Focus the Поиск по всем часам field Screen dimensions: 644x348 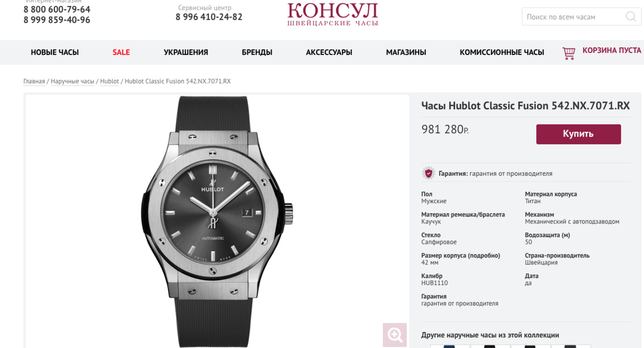point(574,17)
